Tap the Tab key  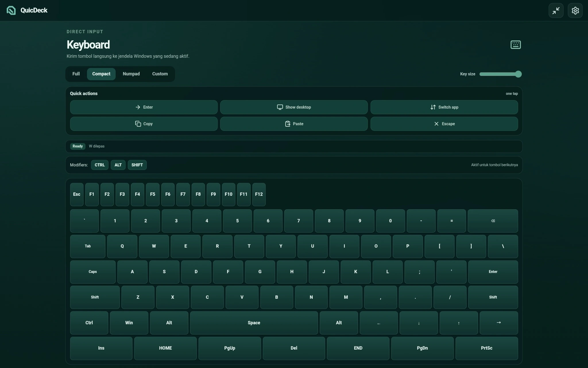[88, 246]
